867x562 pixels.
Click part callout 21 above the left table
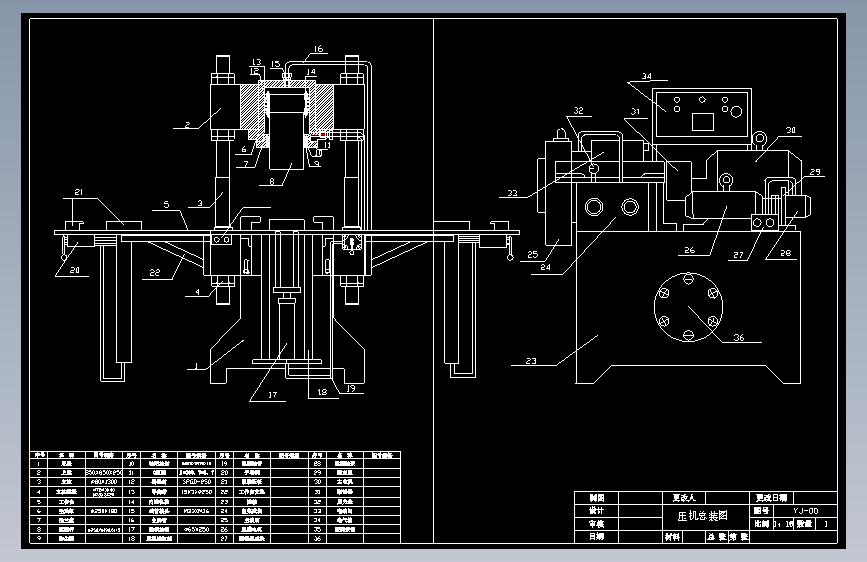point(79,192)
